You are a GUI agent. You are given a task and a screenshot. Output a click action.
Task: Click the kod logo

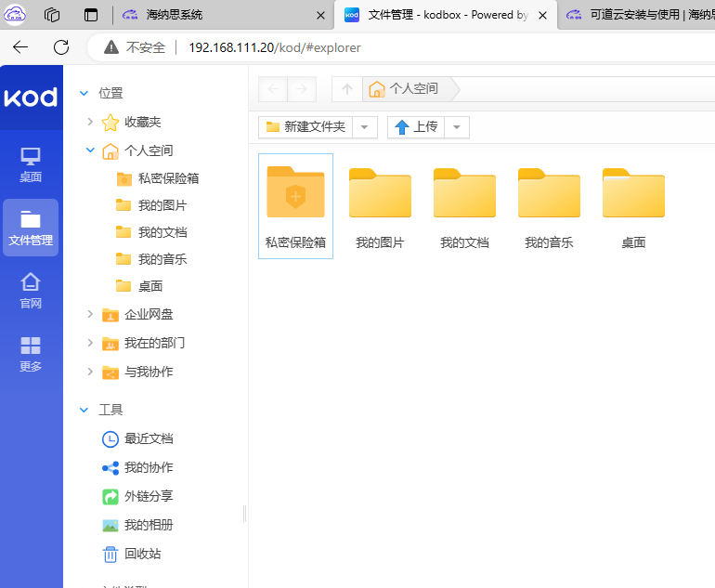click(31, 98)
